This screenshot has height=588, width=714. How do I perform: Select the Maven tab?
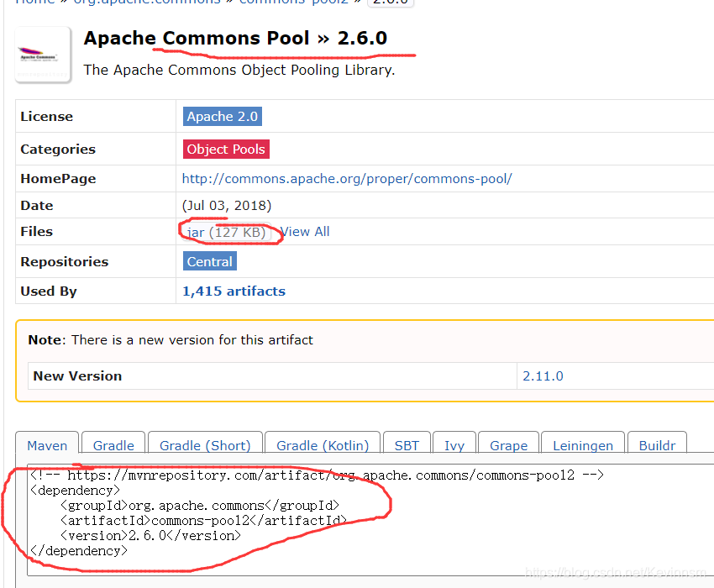47,445
